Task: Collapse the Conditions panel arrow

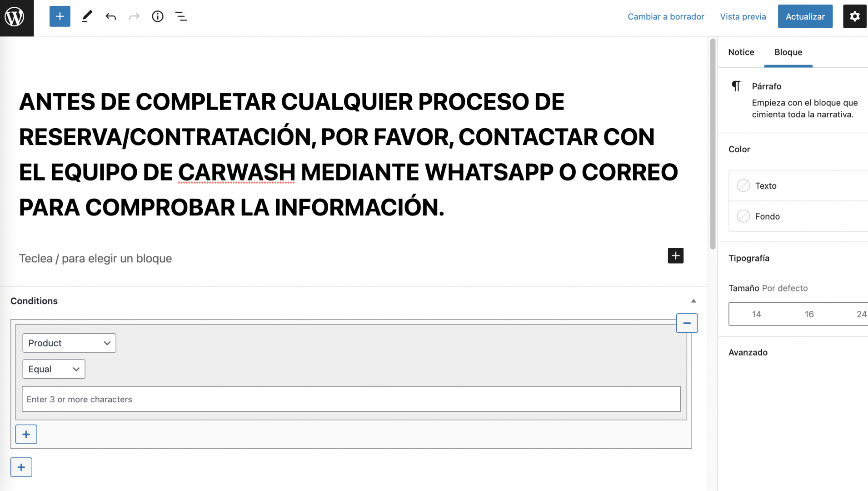Action: 693,301
